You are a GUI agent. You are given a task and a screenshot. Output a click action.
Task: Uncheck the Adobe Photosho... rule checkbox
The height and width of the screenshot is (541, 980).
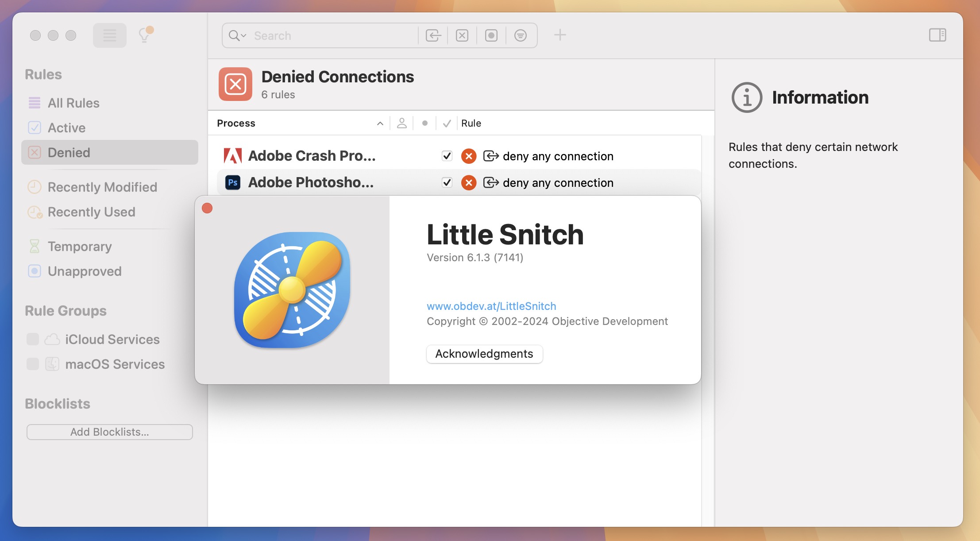447,182
